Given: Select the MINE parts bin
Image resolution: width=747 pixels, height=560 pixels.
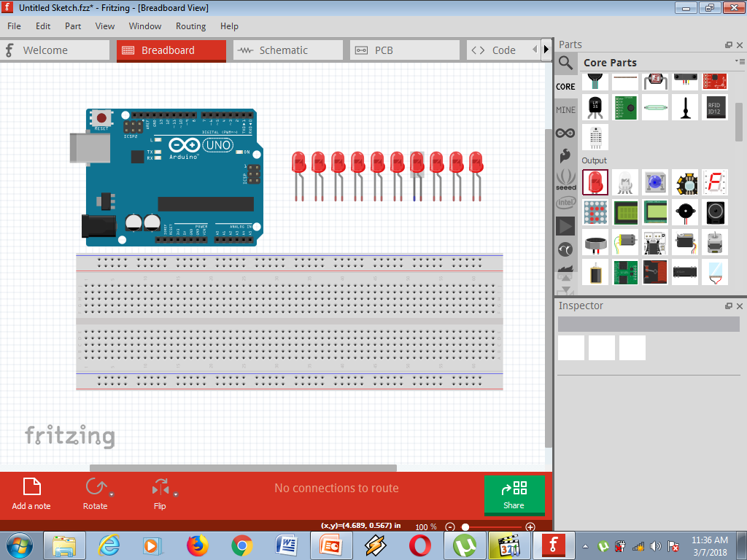Looking at the screenshot, I should [565, 110].
